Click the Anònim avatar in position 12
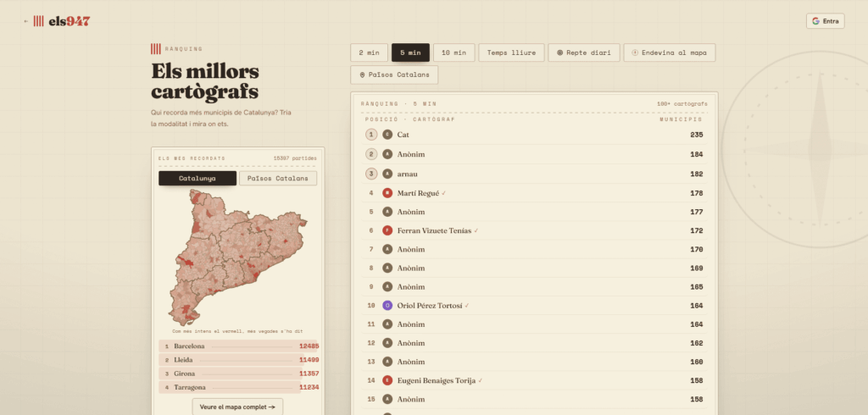Image resolution: width=868 pixels, height=415 pixels. 387,343
